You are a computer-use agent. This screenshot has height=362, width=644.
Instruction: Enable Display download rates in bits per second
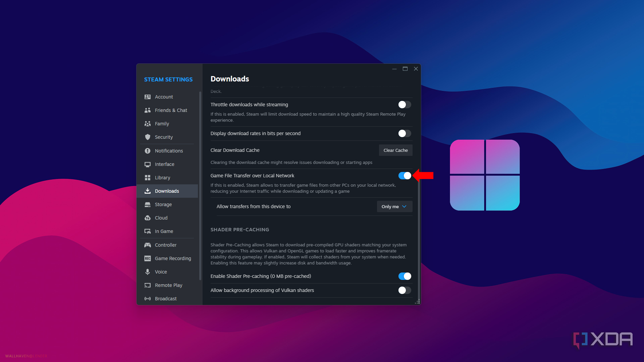[x=404, y=133]
